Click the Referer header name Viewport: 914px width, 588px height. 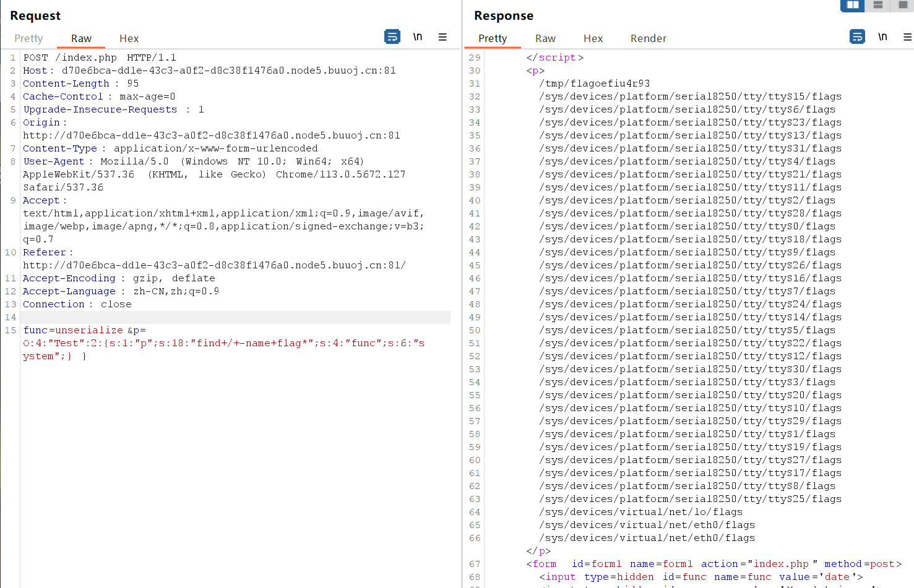pos(45,252)
